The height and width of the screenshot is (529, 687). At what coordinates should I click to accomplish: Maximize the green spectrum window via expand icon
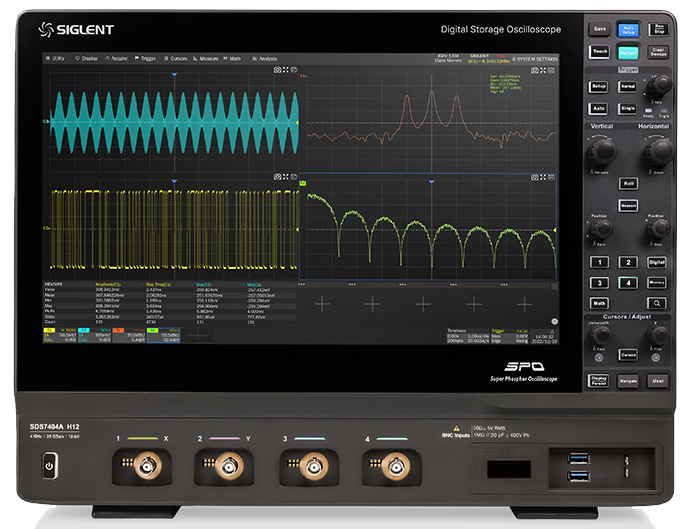(543, 177)
